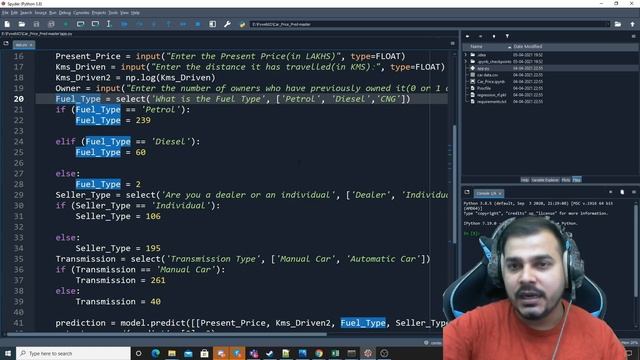Open the Run menu
The width and height of the screenshot is (640, 360).
point(53,13)
